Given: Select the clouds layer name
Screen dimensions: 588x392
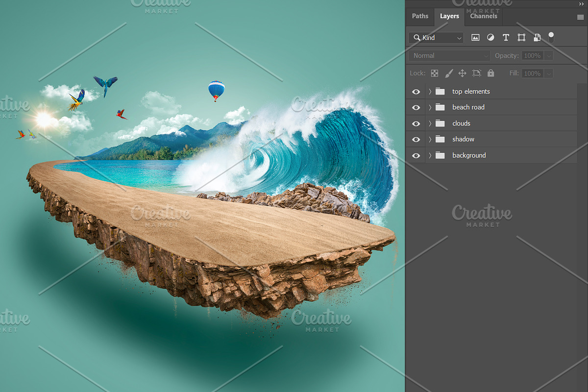Looking at the screenshot, I should coord(461,123).
